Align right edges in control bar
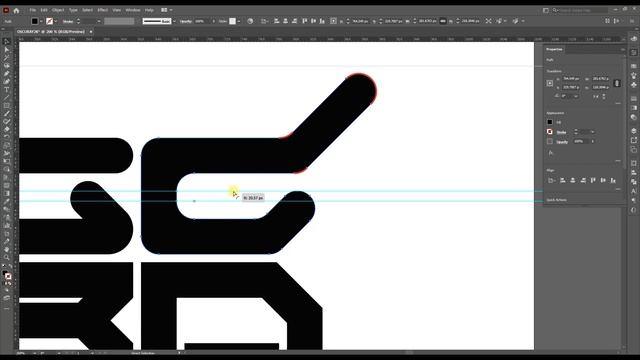Screen dimensions: 640x360 [x=294, y=21]
